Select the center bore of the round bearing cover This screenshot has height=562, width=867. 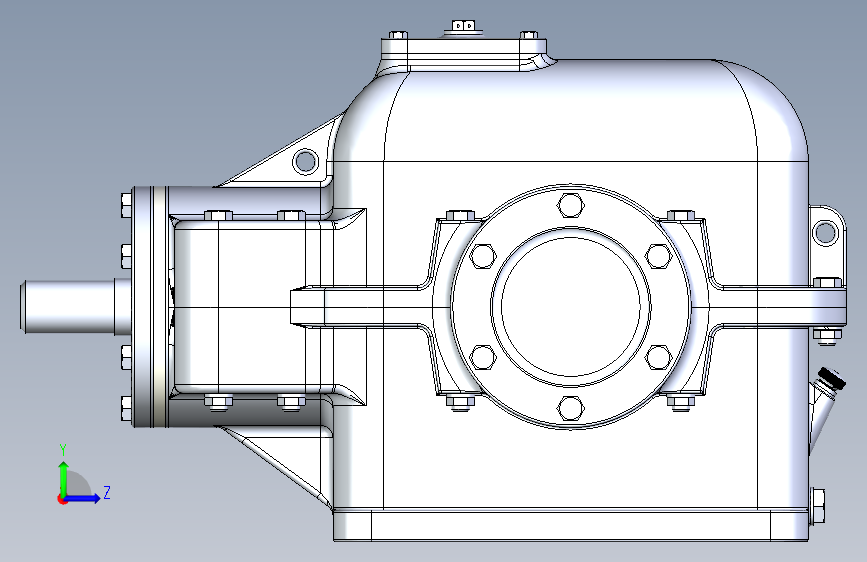(571, 306)
